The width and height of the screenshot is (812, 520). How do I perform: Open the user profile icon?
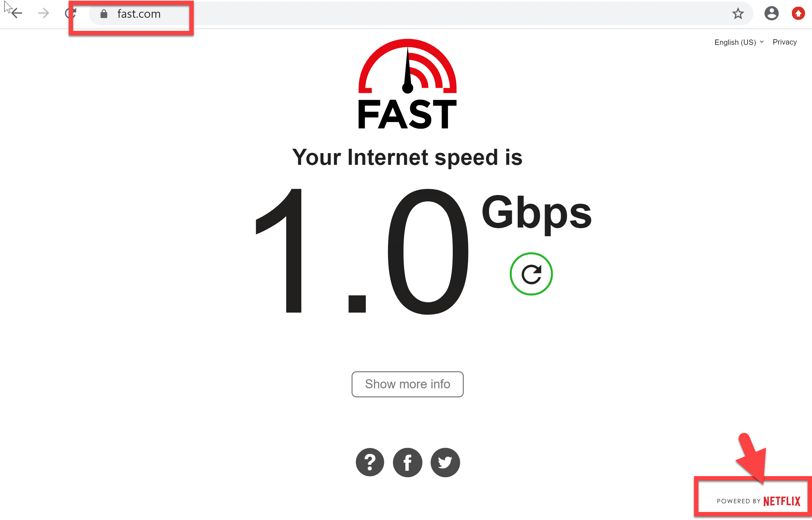click(x=771, y=13)
